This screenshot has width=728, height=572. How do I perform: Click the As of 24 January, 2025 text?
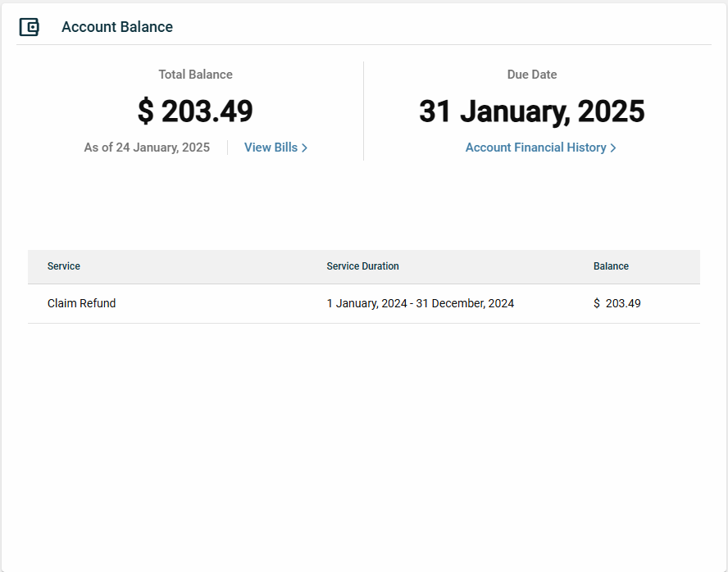147,148
